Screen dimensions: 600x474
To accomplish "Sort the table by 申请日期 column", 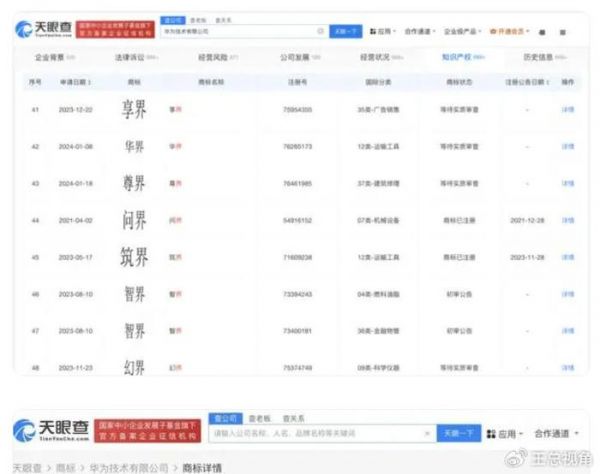I will coord(75,81).
